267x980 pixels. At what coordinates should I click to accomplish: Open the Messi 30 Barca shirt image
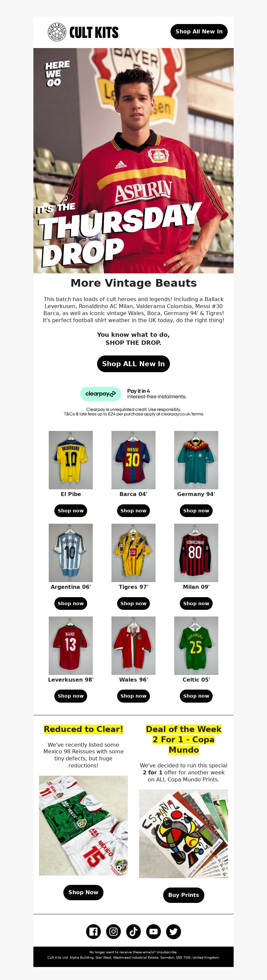click(x=133, y=460)
